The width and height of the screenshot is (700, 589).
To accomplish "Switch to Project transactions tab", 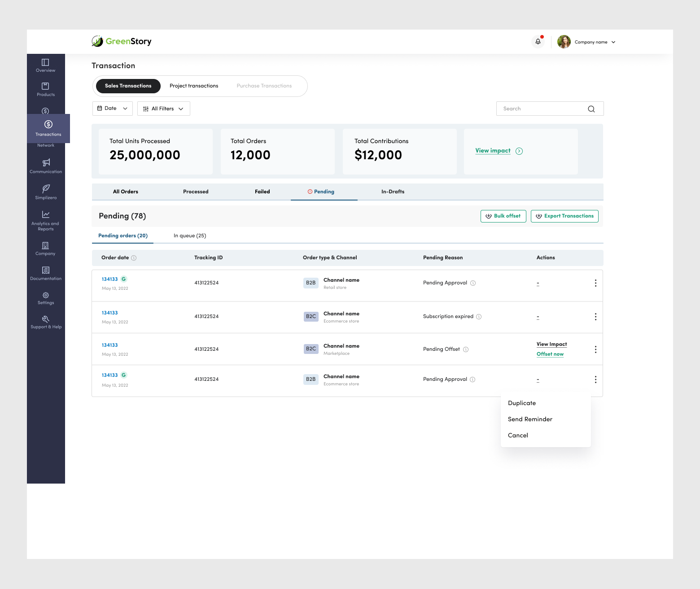I will point(194,86).
